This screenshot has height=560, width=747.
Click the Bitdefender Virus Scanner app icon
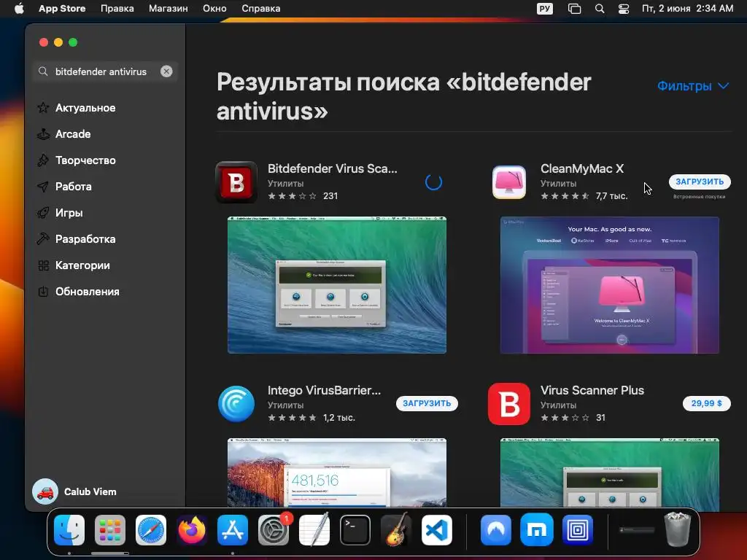pyautogui.click(x=236, y=182)
